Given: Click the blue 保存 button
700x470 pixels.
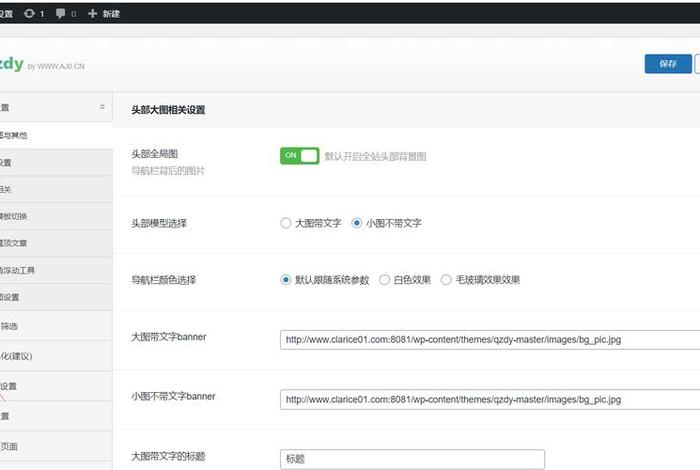Looking at the screenshot, I should click(x=668, y=64).
